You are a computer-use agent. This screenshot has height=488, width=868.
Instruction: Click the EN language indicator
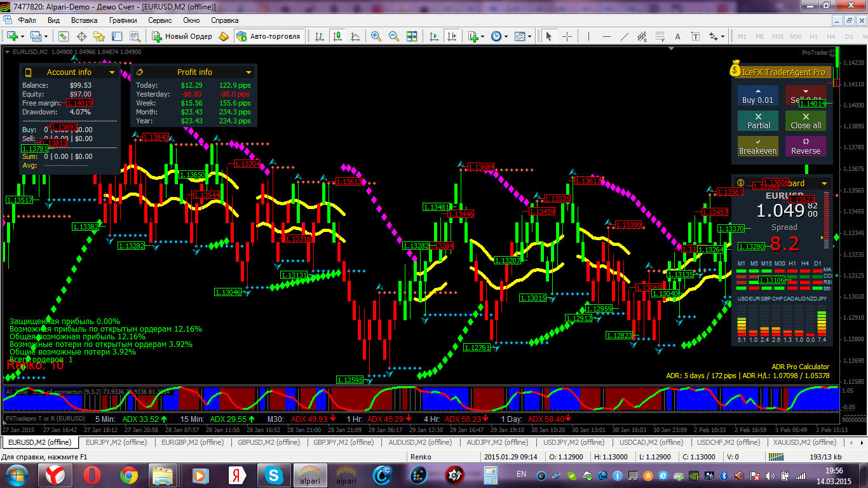(521, 474)
